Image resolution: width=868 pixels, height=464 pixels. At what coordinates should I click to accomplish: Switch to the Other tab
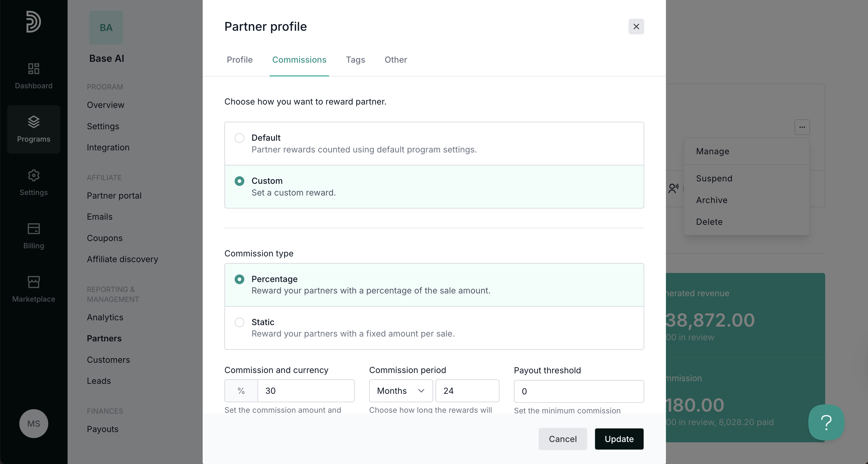pyautogui.click(x=396, y=60)
